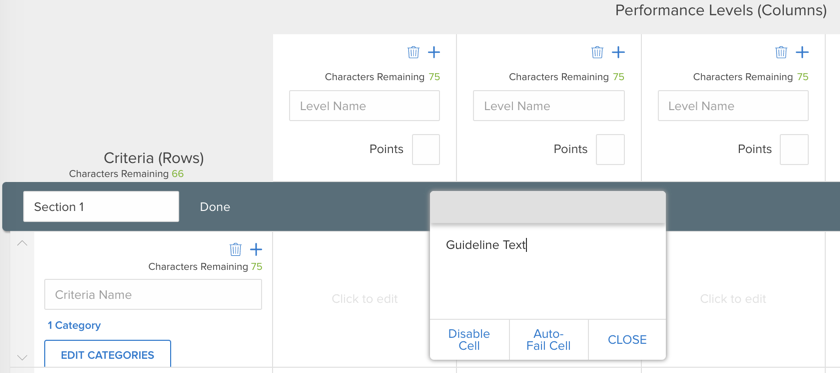This screenshot has width=840, height=373.
Task: Focus the first Level Name field
Action: tap(364, 106)
